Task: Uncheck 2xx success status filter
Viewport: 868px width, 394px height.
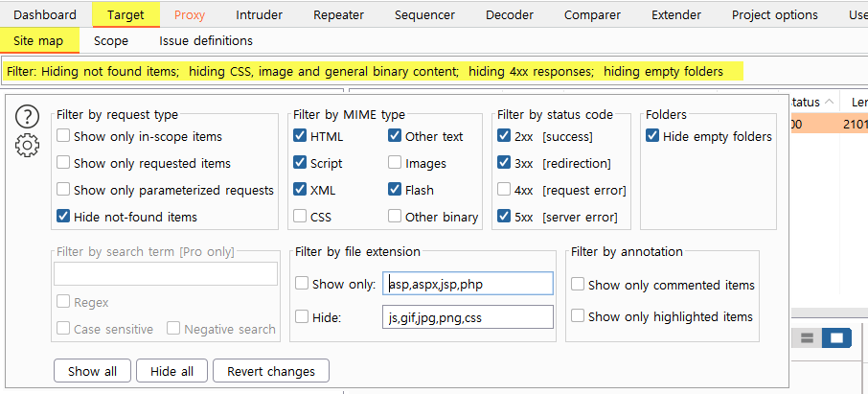Action: point(504,136)
